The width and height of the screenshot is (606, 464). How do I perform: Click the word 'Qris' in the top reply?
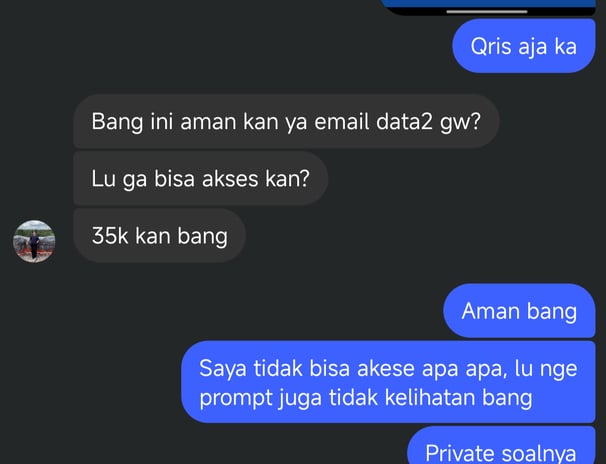490,46
